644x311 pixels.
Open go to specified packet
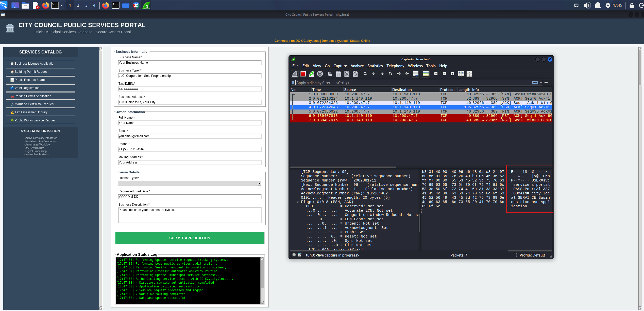tap(390, 74)
